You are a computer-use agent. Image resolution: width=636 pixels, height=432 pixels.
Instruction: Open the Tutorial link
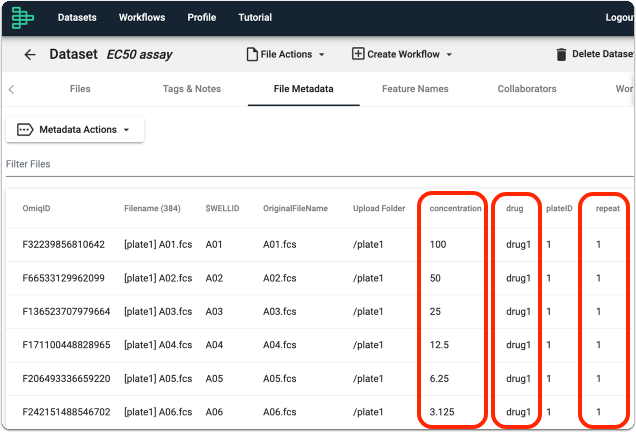[255, 17]
